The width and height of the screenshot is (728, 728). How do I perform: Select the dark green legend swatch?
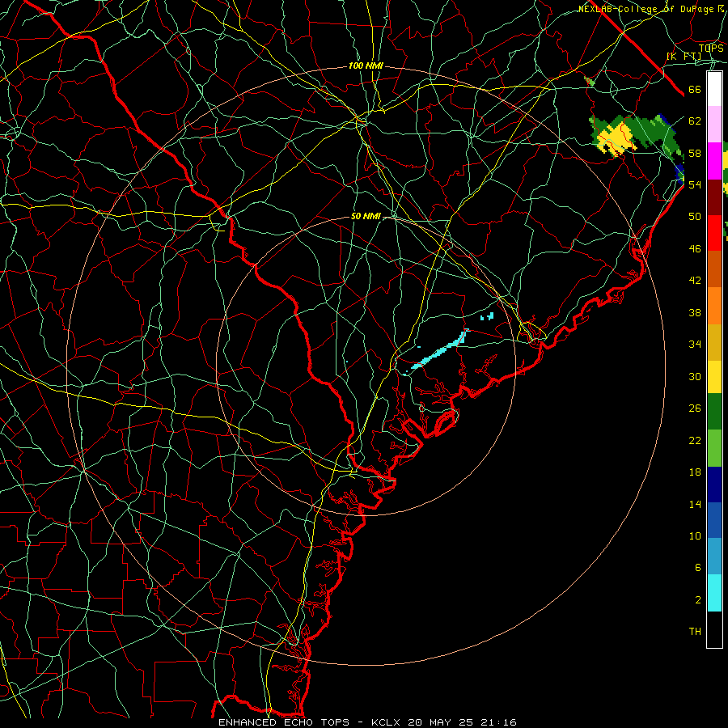pos(714,412)
